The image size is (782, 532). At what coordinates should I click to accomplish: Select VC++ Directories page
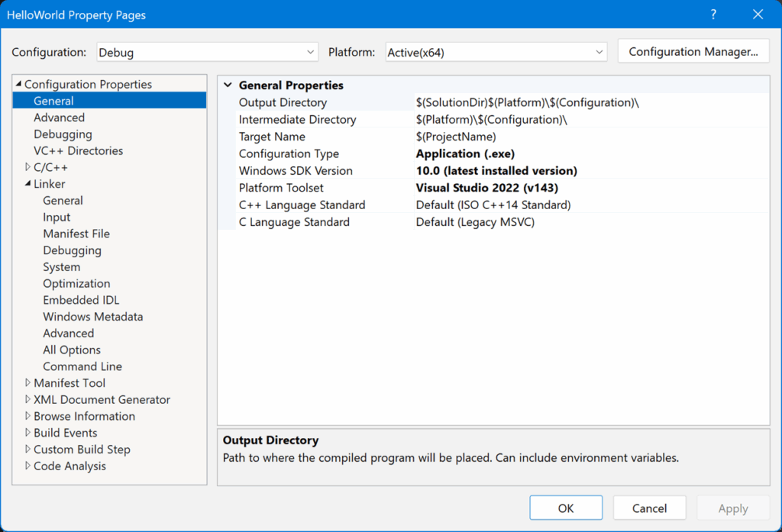click(78, 151)
